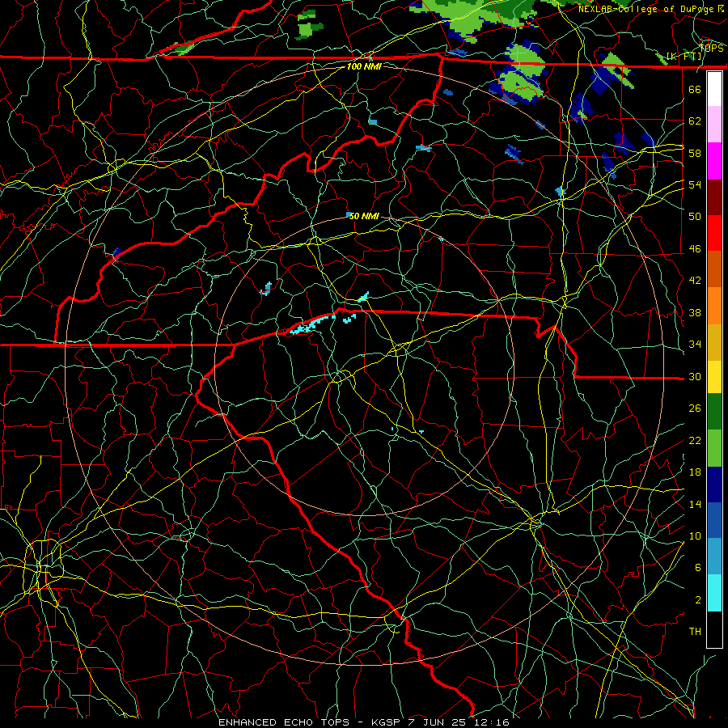Click legend value "6"
Screen dimensions: 728x728
pos(698,568)
